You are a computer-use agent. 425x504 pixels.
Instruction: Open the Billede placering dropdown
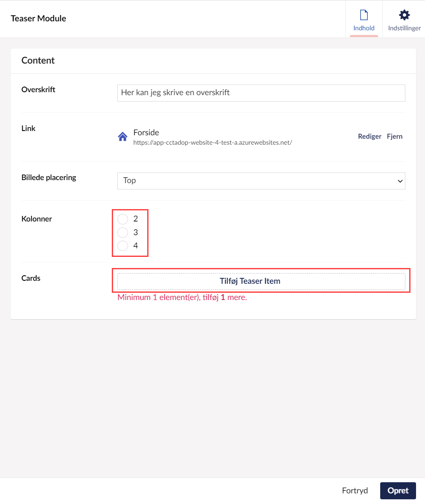click(261, 181)
